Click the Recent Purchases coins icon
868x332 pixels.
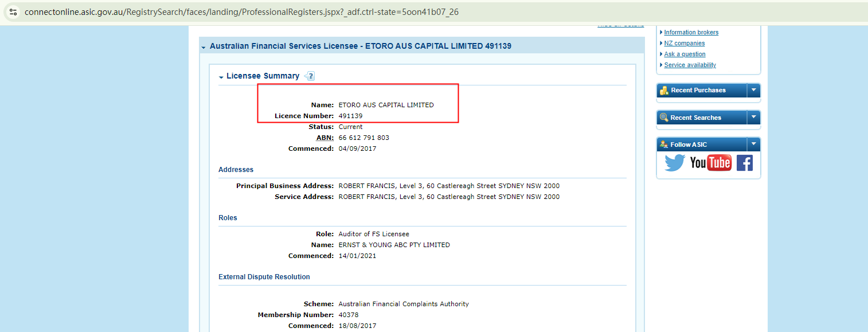(x=664, y=90)
